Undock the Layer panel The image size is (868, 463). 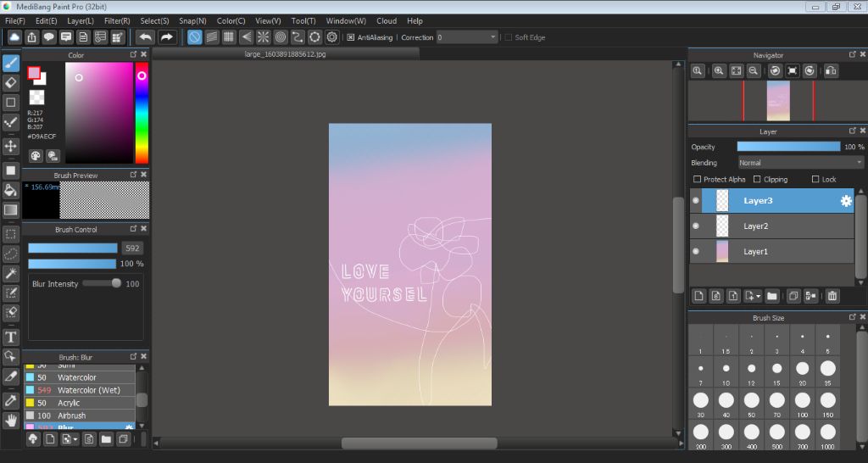pyautogui.click(x=853, y=131)
